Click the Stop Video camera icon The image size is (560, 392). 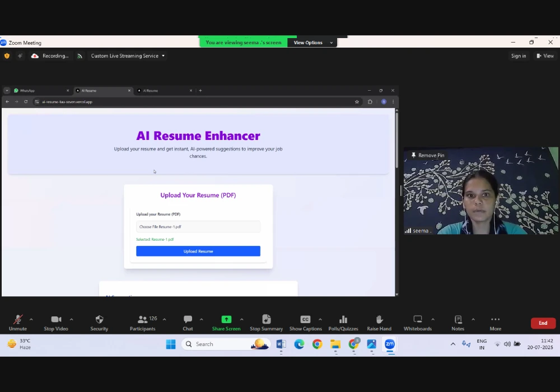pos(56,320)
